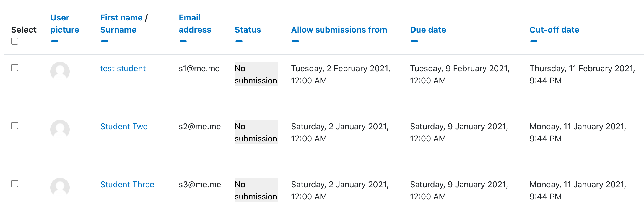Open test student profile link
This screenshot has height=216, width=644.
(123, 69)
